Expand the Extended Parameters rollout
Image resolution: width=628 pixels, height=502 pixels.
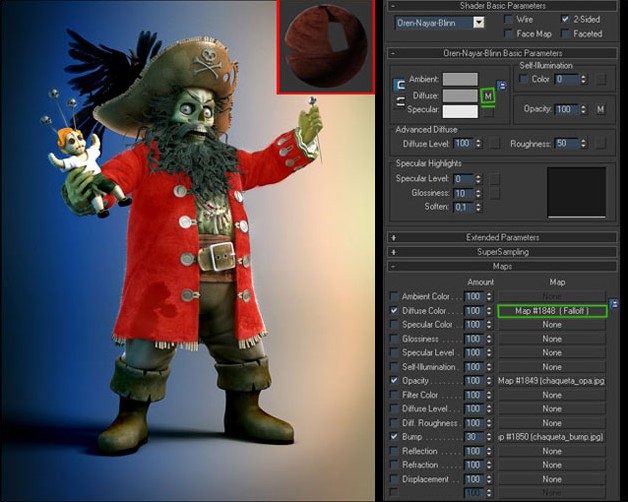[502, 238]
